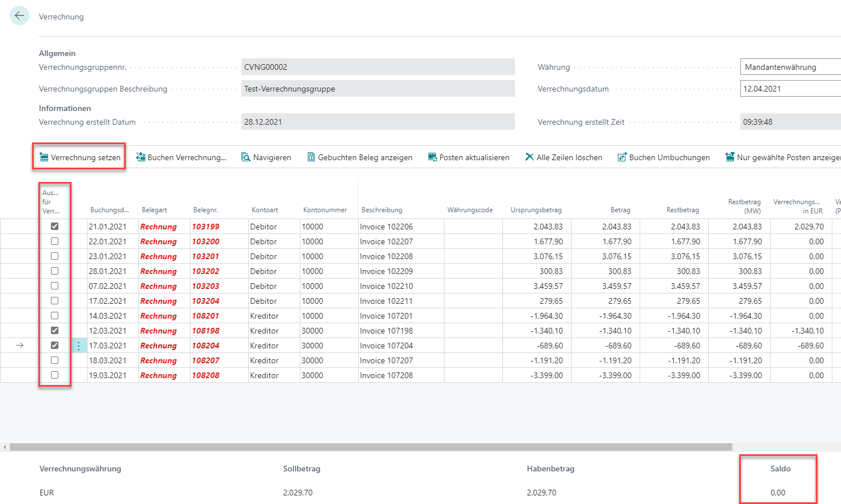Viewport: 841px width, 504px height.
Task: Sort by the Ursprungsbetrag column header
Action: (536, 210)
